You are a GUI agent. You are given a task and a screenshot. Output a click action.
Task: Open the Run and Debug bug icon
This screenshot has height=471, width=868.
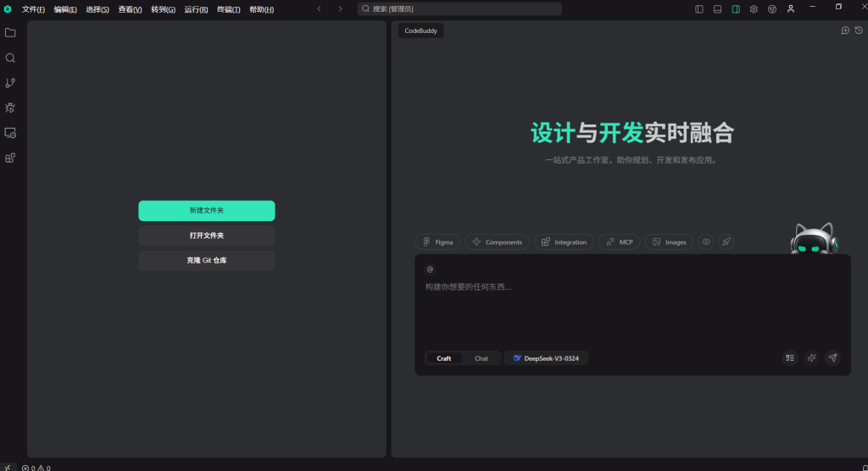coord(10,108)
